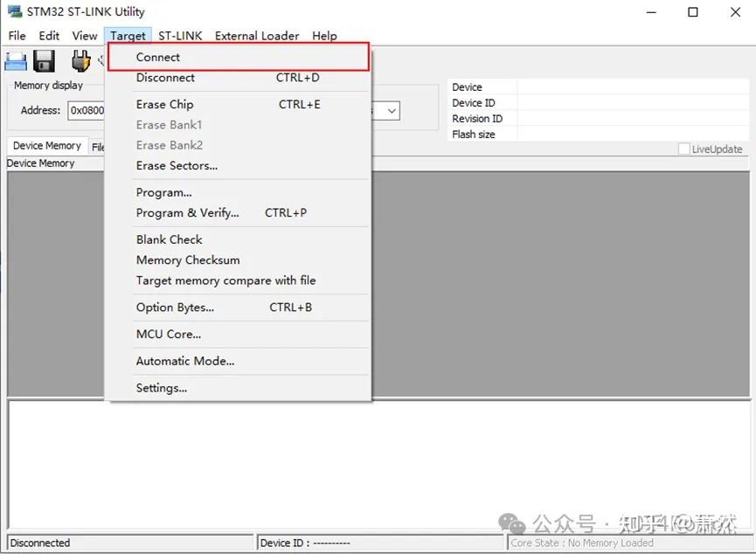Open the data width dropdown
This screenshot has width=756, height=554.
(390, 110)
